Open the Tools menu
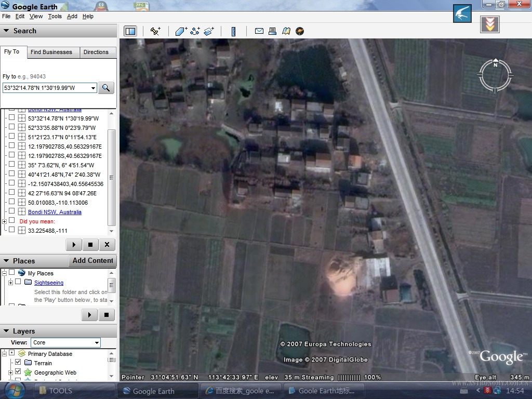 (55, 16)
